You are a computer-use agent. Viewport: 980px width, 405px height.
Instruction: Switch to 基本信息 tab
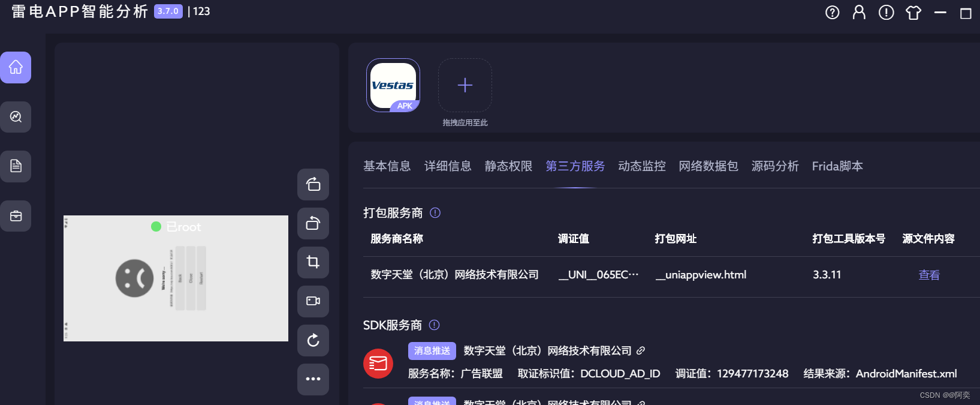387,166
